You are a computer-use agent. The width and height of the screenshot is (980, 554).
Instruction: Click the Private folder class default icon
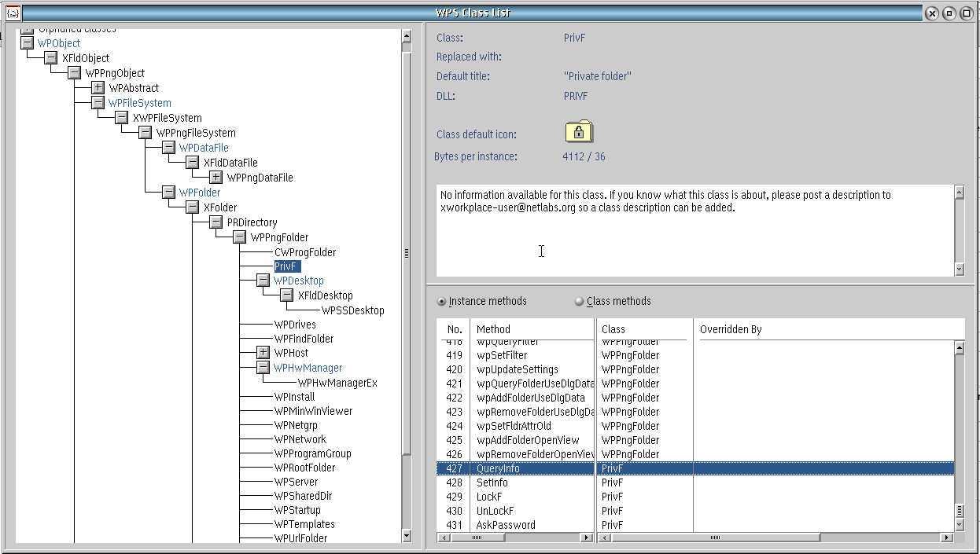(578, 131)
